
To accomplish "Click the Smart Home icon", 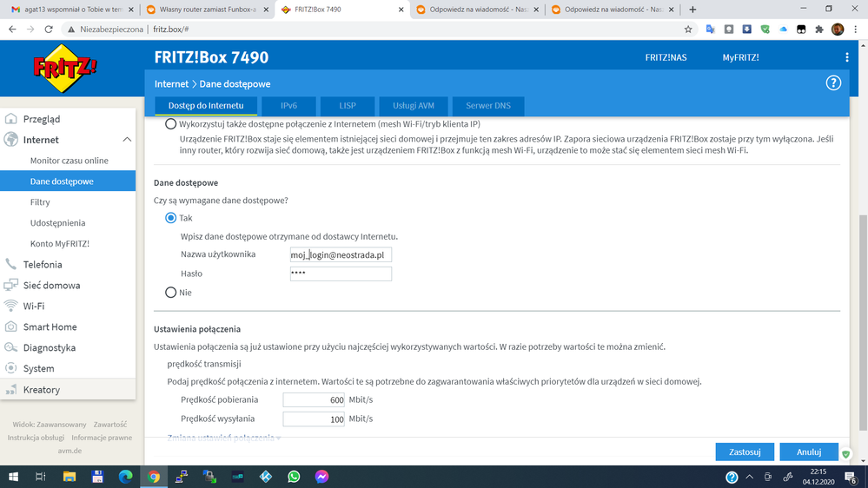I will [x=11, y=326].
